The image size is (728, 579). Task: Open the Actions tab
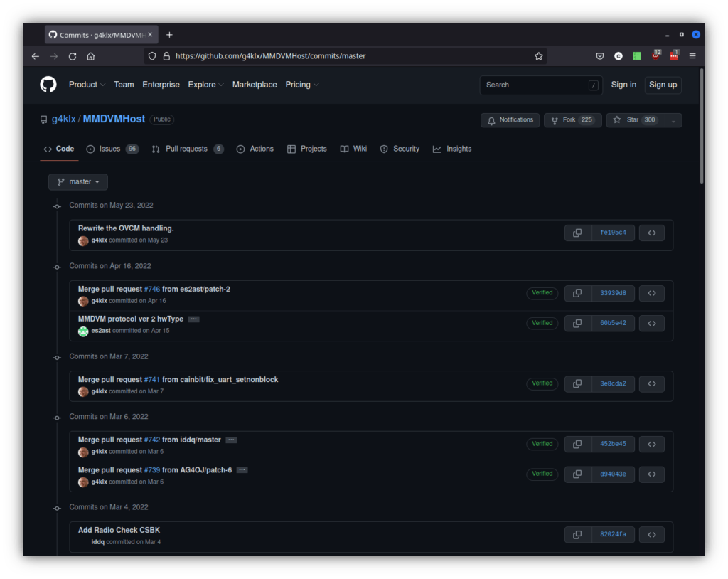255,149
